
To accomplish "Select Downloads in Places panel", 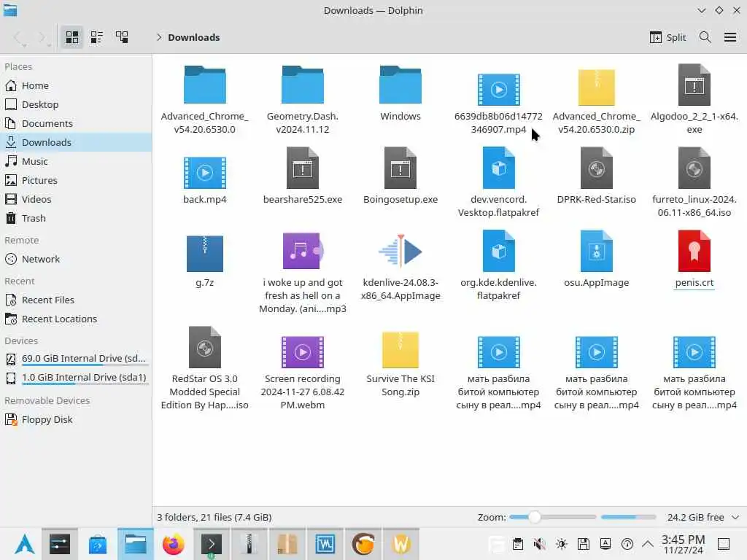I will pyautogui.click(x=76, y=142).
